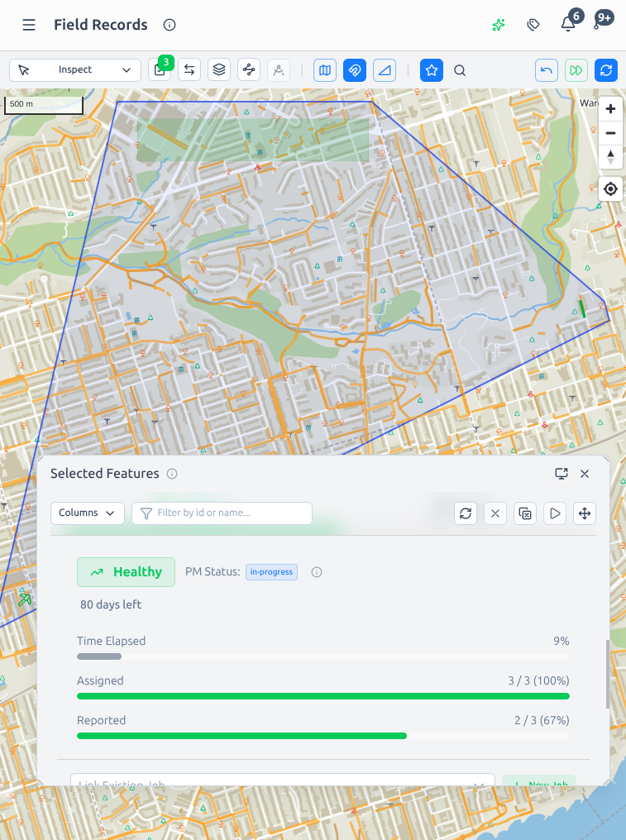The width and height of the screenshot is (626, 840).
Task: Click the drafting compass measure icon
Action: click(279, 70)
